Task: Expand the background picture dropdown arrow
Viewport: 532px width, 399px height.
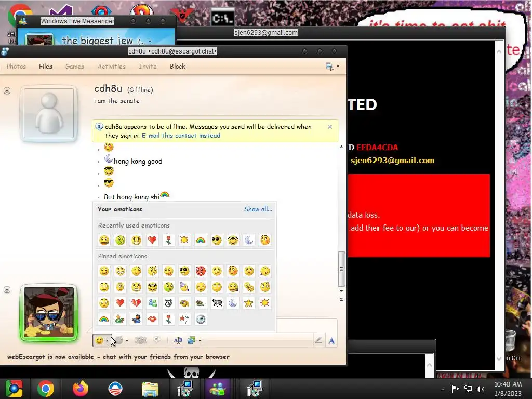Action: pyautogui.click(x=200, y=340)
